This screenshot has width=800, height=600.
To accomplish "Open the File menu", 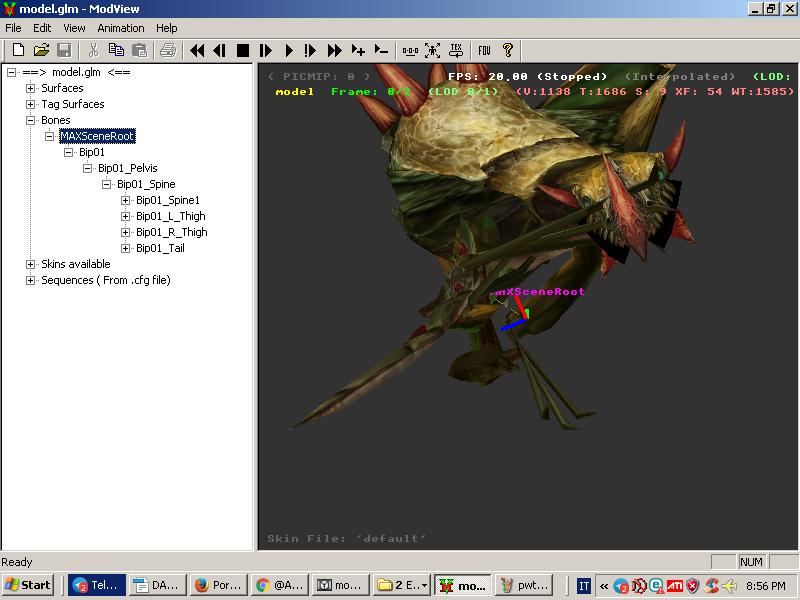I will point(13,28).
